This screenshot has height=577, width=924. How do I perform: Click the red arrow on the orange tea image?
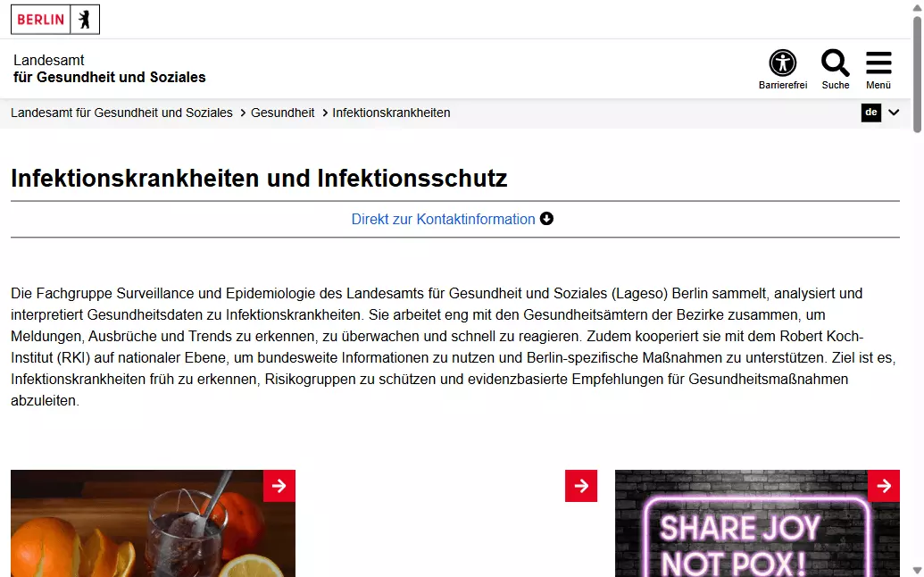pos(279,486)
